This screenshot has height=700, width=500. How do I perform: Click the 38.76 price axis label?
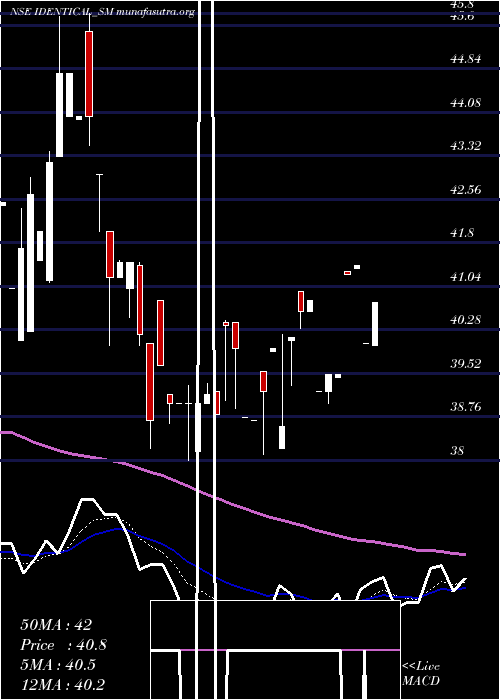tap(466, 407)
